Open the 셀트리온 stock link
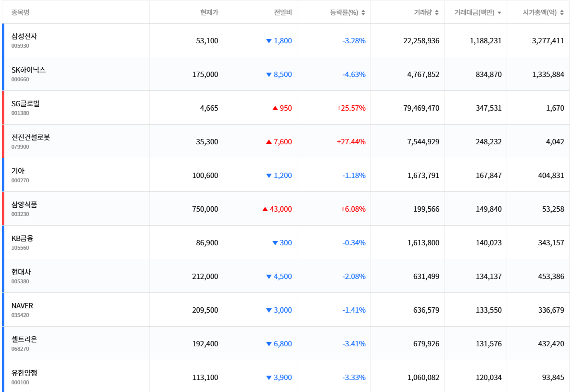Viewport: 573px width, 392px height. click(24, 339)
